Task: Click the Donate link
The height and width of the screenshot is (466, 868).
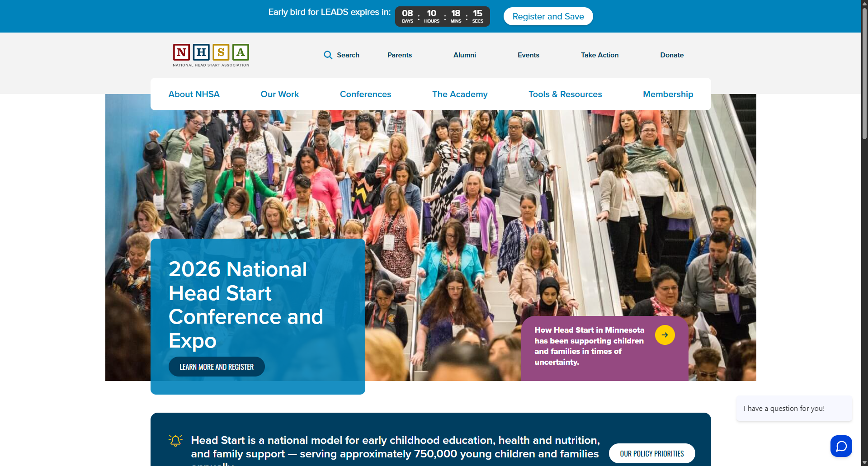Action: [672, 55]
